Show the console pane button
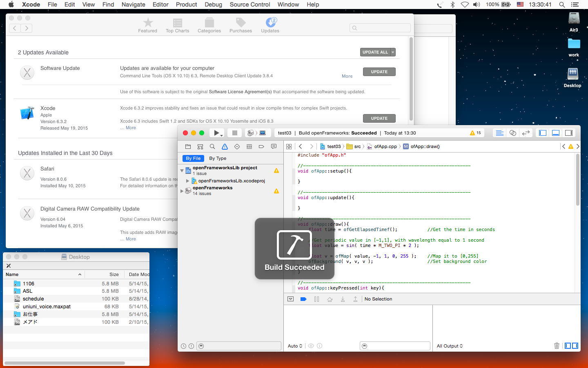The image size is (588, 368). click(575, 346)
